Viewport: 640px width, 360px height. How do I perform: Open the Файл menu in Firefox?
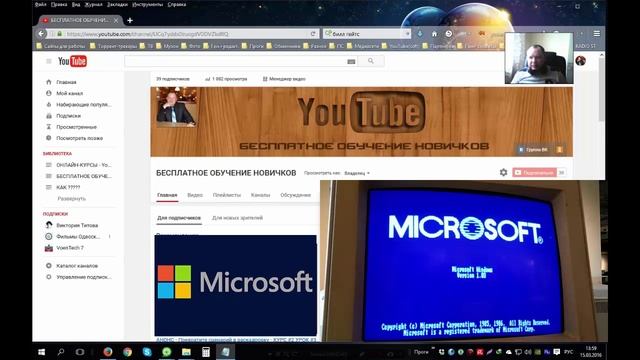[40, 4]
